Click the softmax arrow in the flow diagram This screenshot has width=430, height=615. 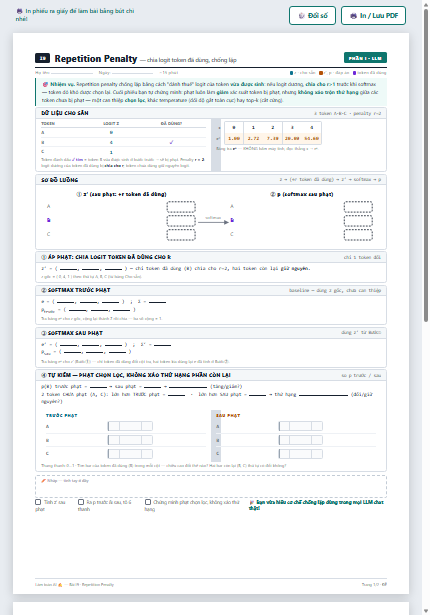pyautogui.click(x=213, y=222)
